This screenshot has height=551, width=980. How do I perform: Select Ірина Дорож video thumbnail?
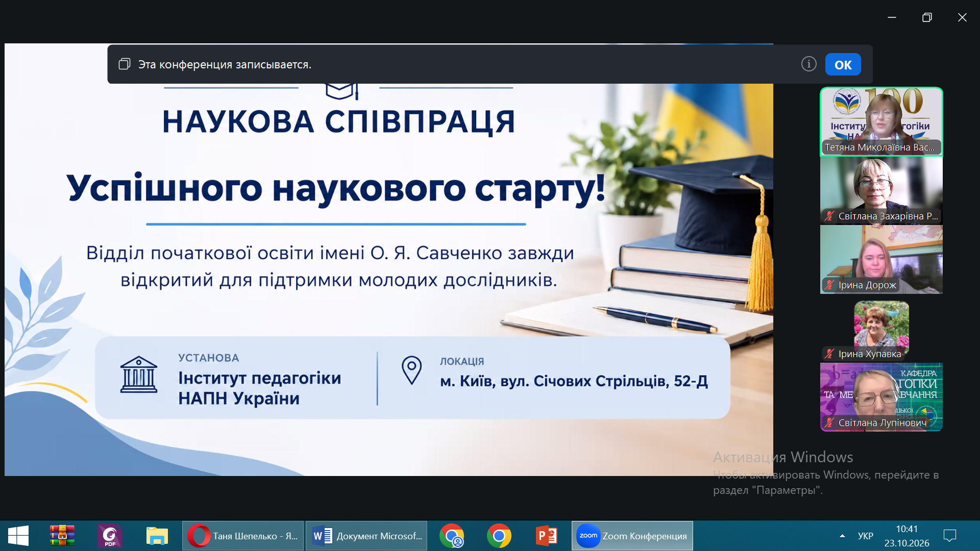881,259
